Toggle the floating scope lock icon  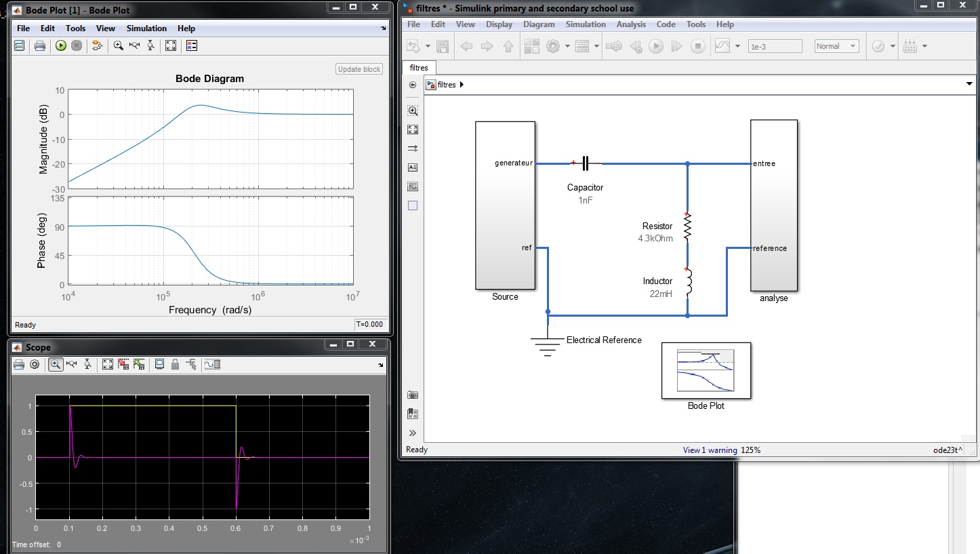pos(176,364)
